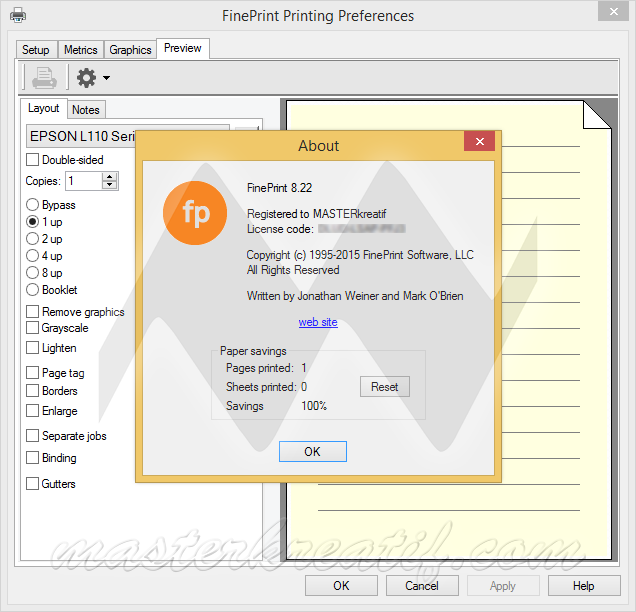The image size is (636, 612).
Task: Open Help in the Printing Preferences window
Action: click(x=584, y=586)
